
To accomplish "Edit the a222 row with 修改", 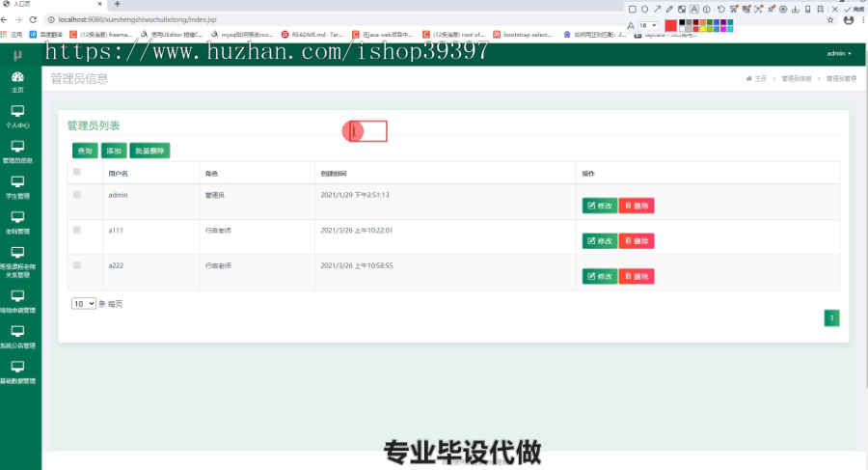I will 600,276.
